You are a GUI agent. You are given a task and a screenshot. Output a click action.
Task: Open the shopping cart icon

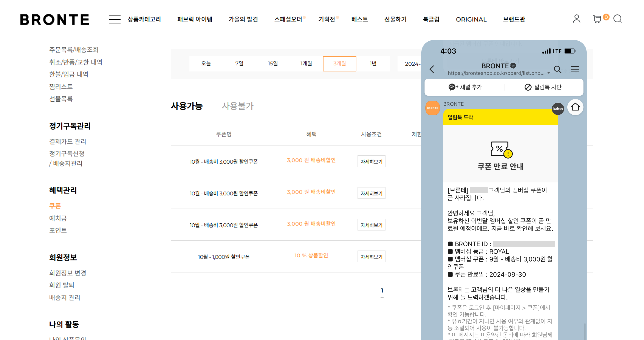tap(597, 19)
